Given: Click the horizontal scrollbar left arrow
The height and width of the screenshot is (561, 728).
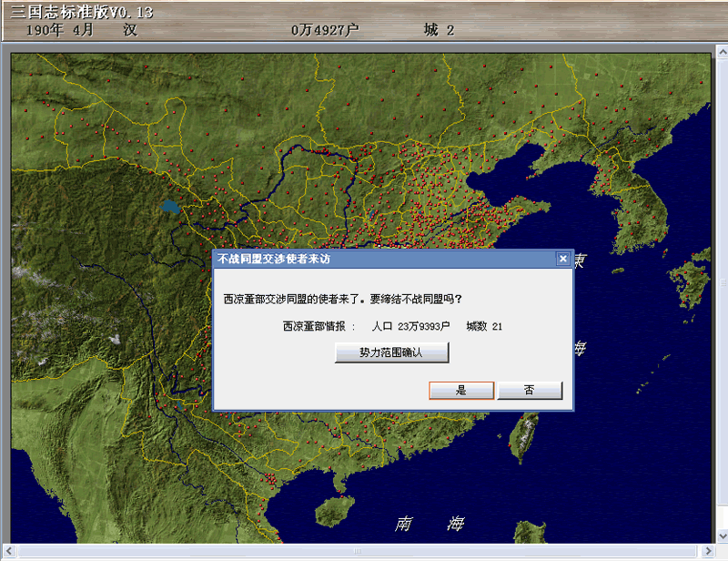Looking at the screenshot, I should [9, 551].
